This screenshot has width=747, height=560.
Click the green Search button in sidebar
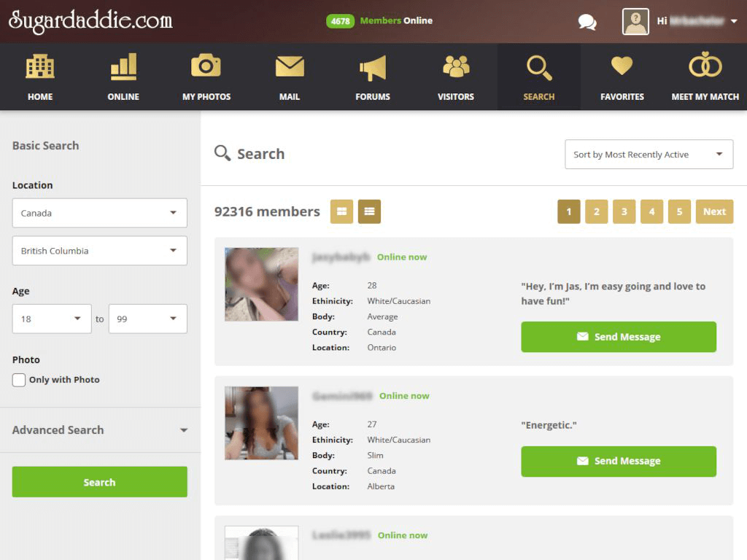click(100, 482)
